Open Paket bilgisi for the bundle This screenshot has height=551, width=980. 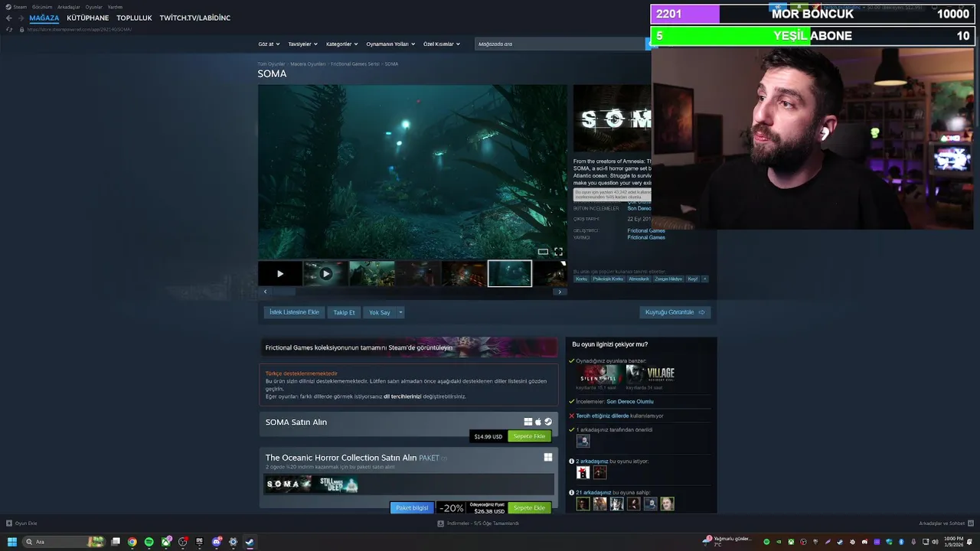(412, 508)
